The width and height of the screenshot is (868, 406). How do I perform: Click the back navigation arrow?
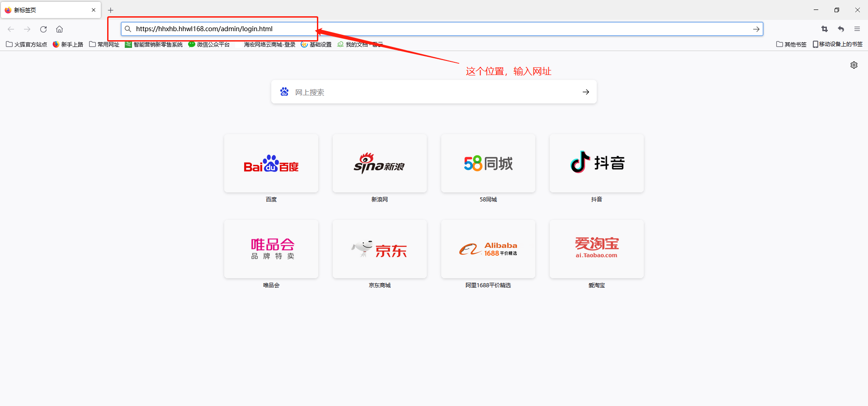pyautogui.click(x=11, y=29)
